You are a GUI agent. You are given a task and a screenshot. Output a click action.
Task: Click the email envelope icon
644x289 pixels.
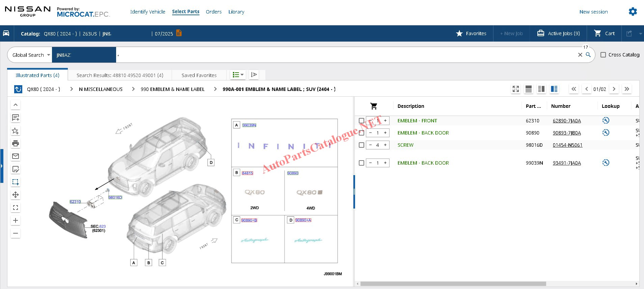click(16, 156)
